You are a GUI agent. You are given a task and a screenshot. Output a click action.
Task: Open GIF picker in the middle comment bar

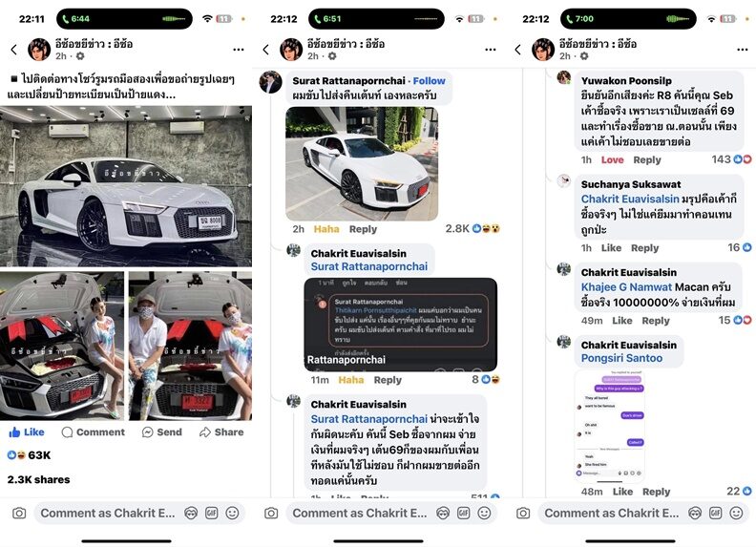463,513
